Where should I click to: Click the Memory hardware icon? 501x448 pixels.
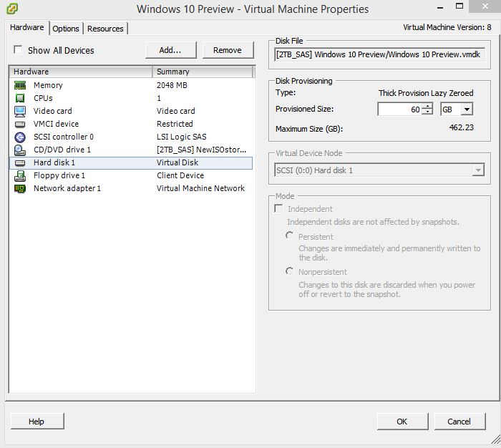click(x=20, y=85)
